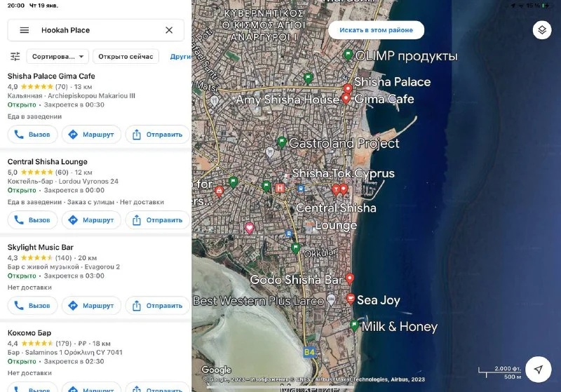Image resolution: width=561 pixels, height=392 pixels.
Task: Select the Sea Joy map pin
Action: point(351,299)
